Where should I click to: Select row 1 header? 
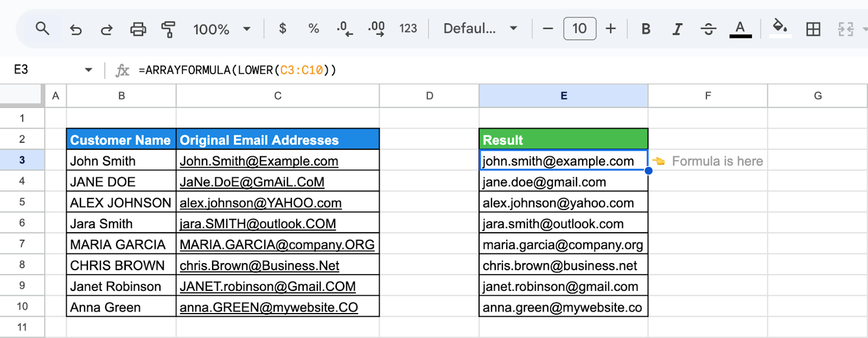coord(22,118)
